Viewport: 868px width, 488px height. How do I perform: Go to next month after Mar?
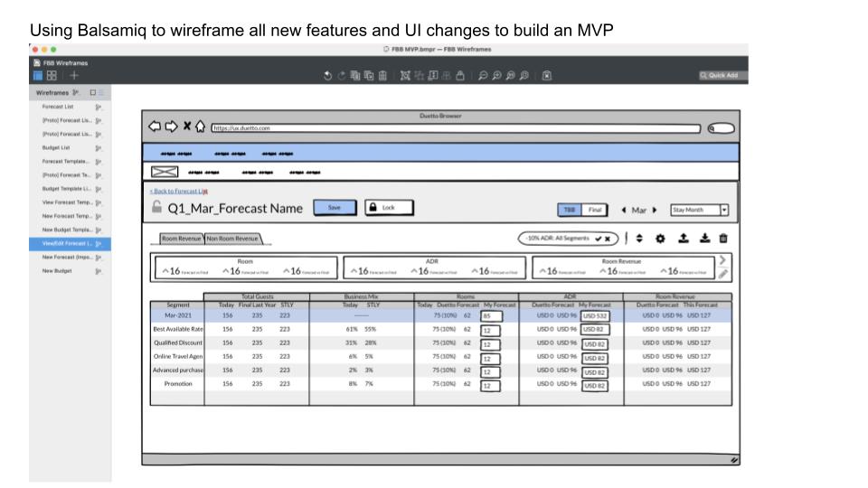[655, 210]
